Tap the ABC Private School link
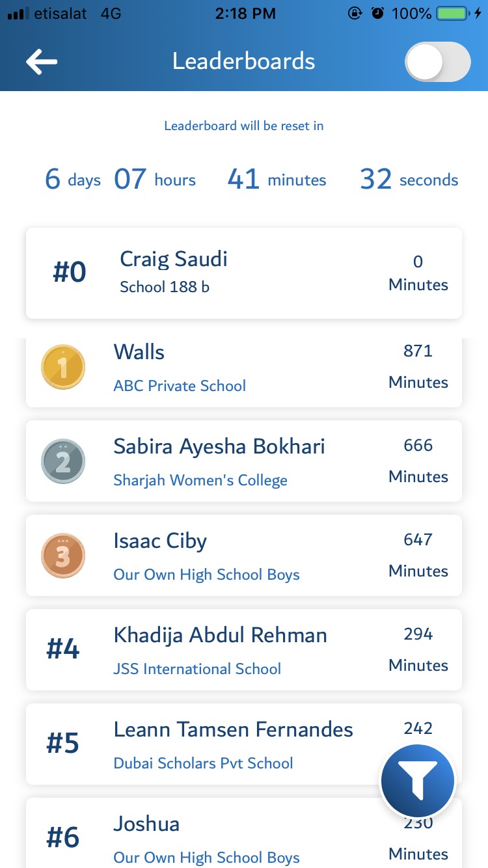Image resolution: width=488 pixels, height=868 pixels. (x=180, y=386)
